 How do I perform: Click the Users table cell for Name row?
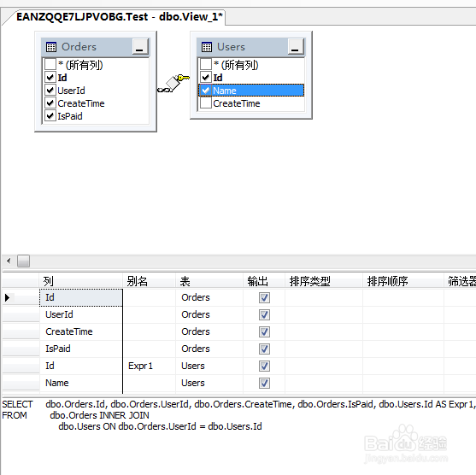coord(209,383)
